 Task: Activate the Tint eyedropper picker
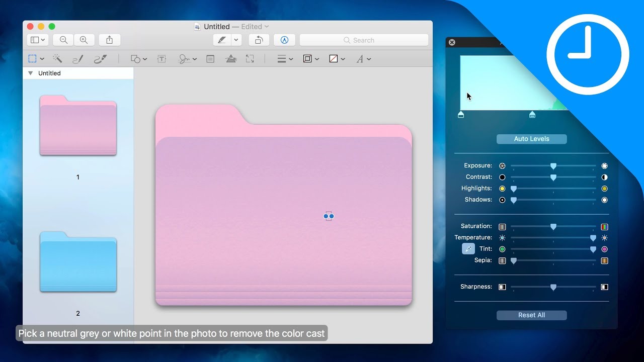tap(468, 248)
